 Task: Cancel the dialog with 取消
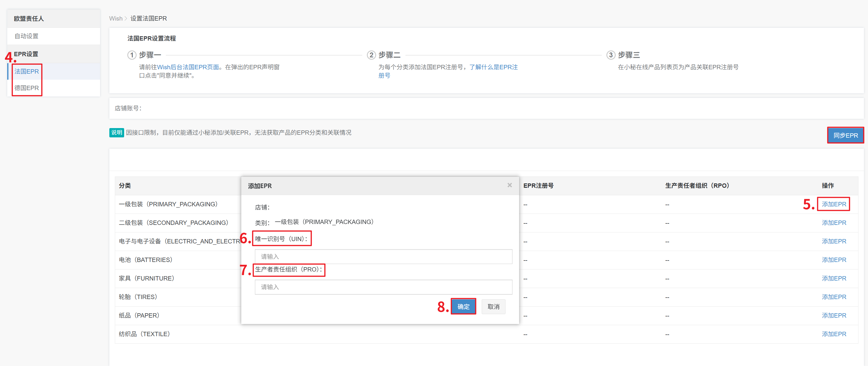493,306
